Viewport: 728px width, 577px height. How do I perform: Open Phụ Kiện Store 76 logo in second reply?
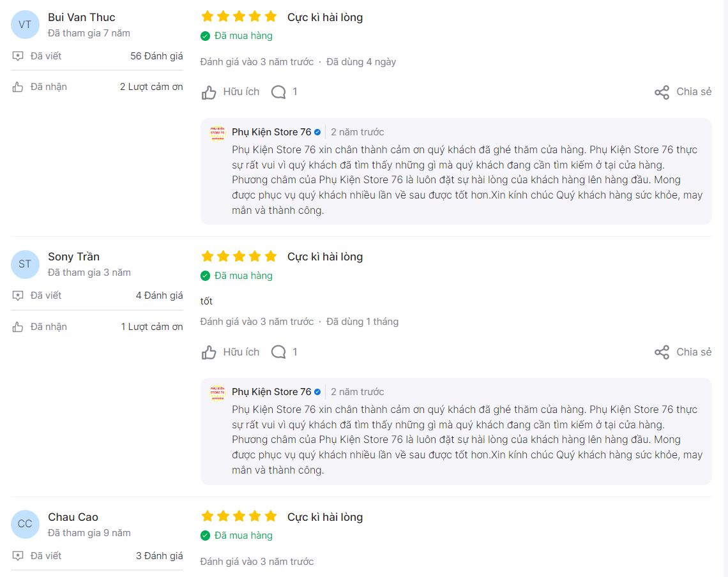coord(217,393)
